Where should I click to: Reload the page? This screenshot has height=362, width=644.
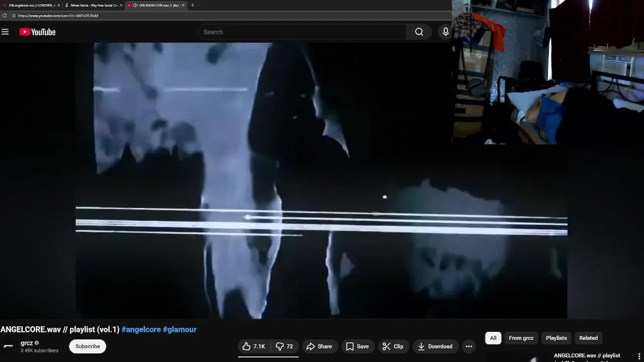point(5,16)
